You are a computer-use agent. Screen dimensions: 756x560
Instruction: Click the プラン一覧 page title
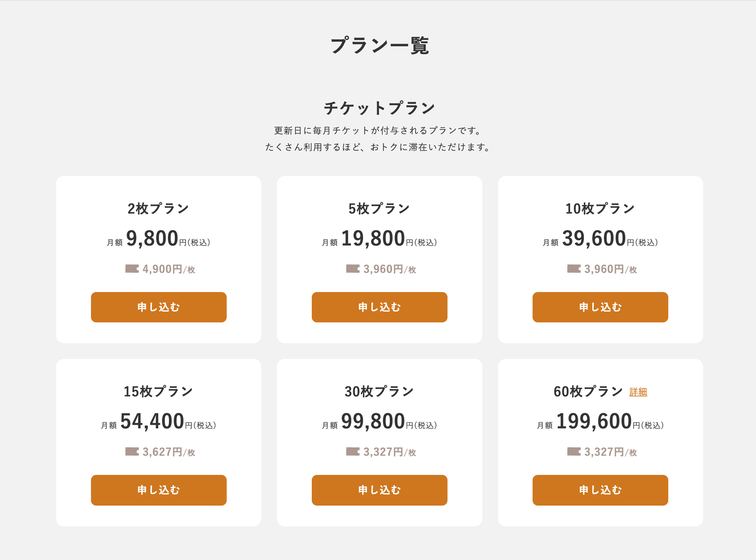click(x=379, y=46)
